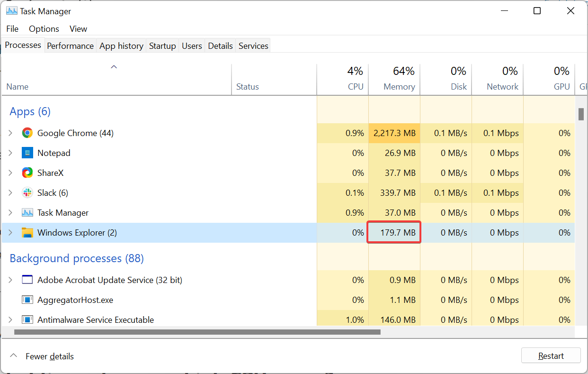Click the Windows Explorer folder icon

(x=27, y=233)
